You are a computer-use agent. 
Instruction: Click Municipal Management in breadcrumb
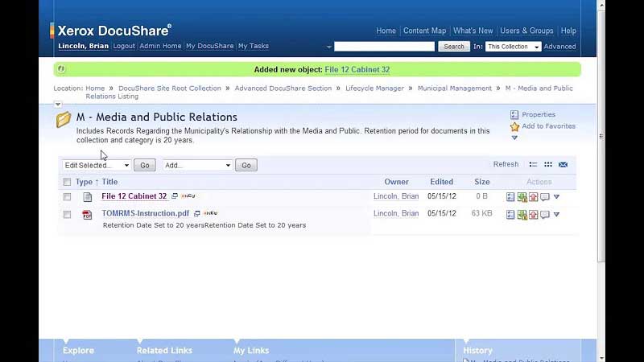[455, 88]
